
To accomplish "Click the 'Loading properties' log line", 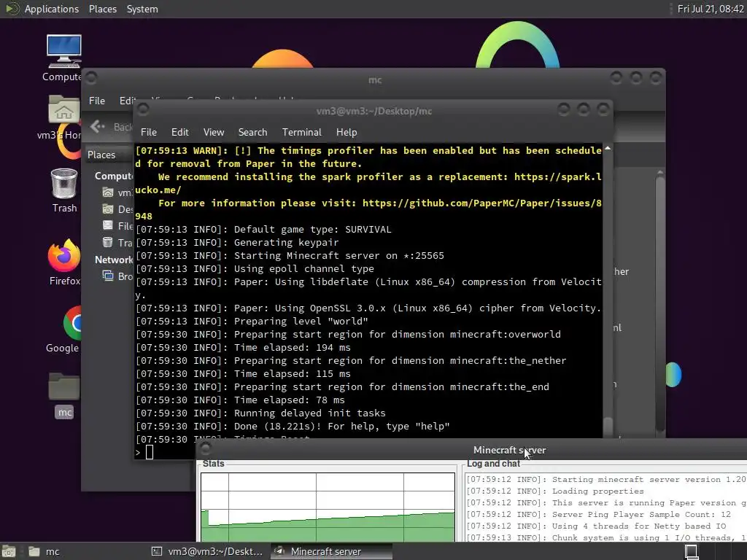I will [555, 491].
